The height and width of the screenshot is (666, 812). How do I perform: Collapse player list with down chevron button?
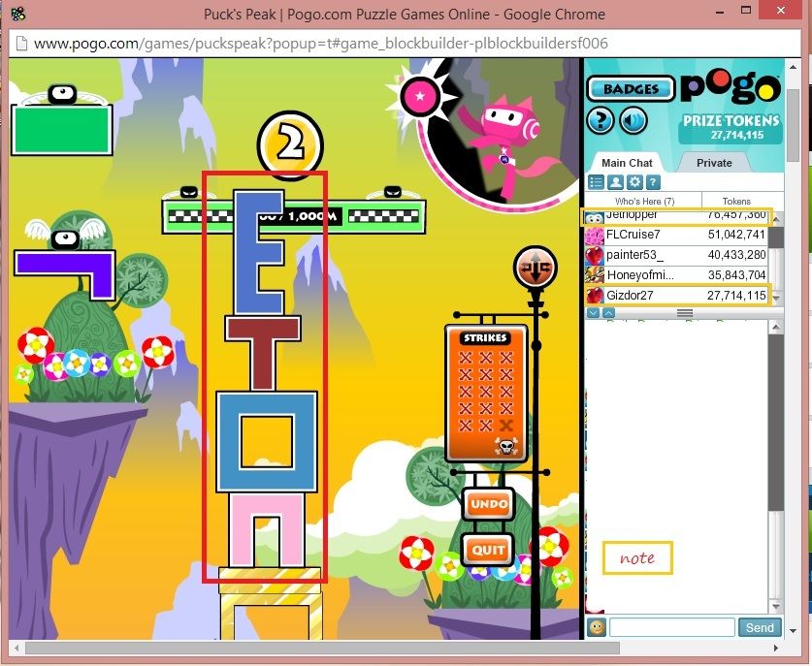593,313
